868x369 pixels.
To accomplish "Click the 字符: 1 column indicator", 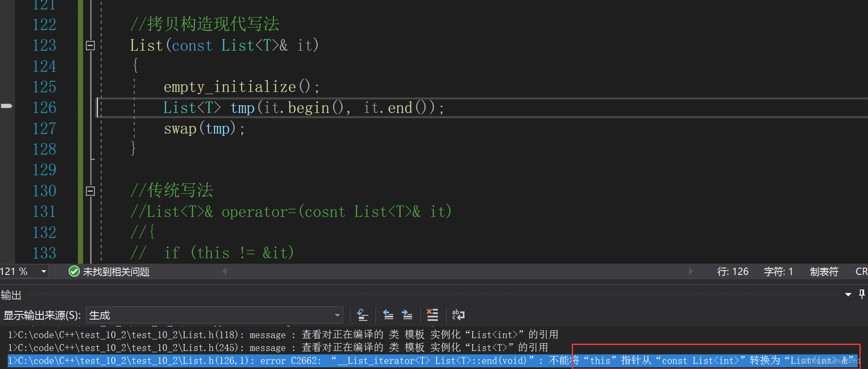I will click(778, 271).
